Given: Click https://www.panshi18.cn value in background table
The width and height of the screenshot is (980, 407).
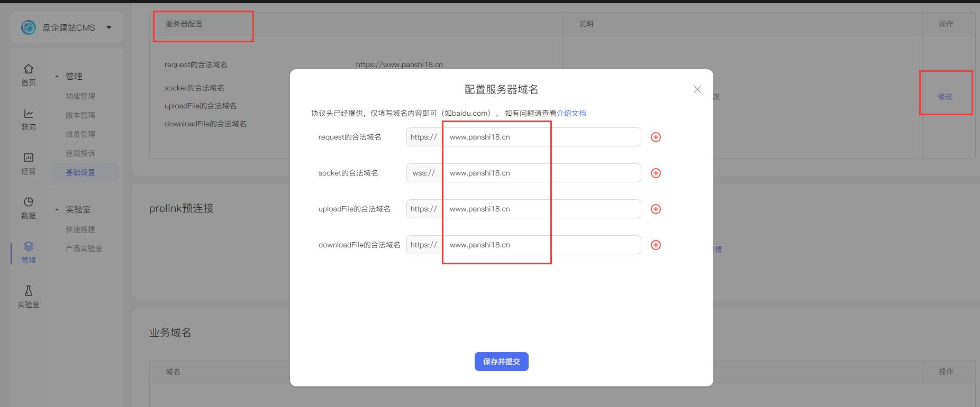Looking at the screenshot, I should point(400,64).
